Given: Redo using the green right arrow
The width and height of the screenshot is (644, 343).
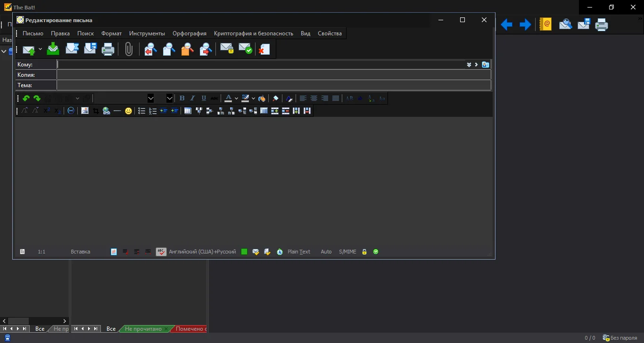Looking at the screenshot, I should pos(37,98).
